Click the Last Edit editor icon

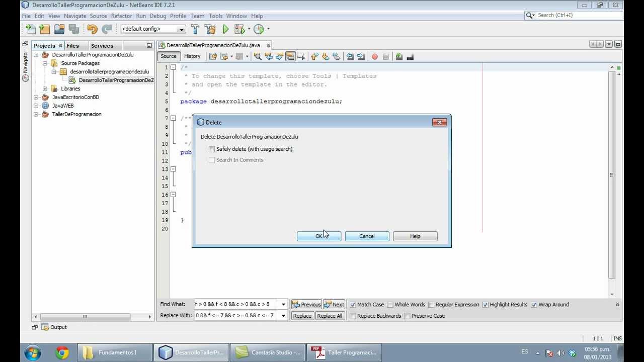click(x=213, y=57)
